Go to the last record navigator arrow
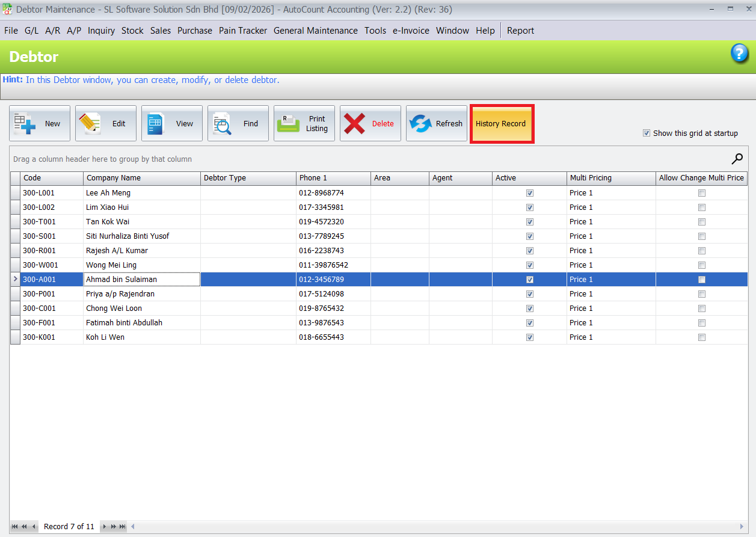 coord(123,527)
